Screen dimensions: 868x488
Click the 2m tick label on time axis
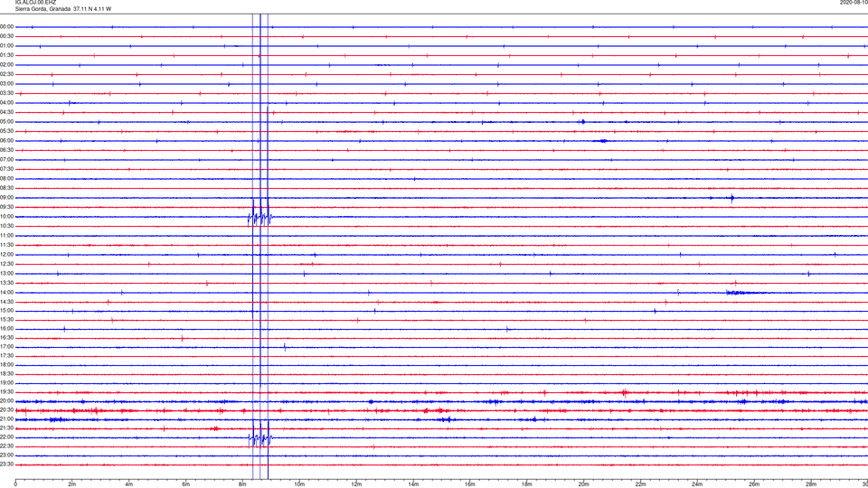(72, 484)
